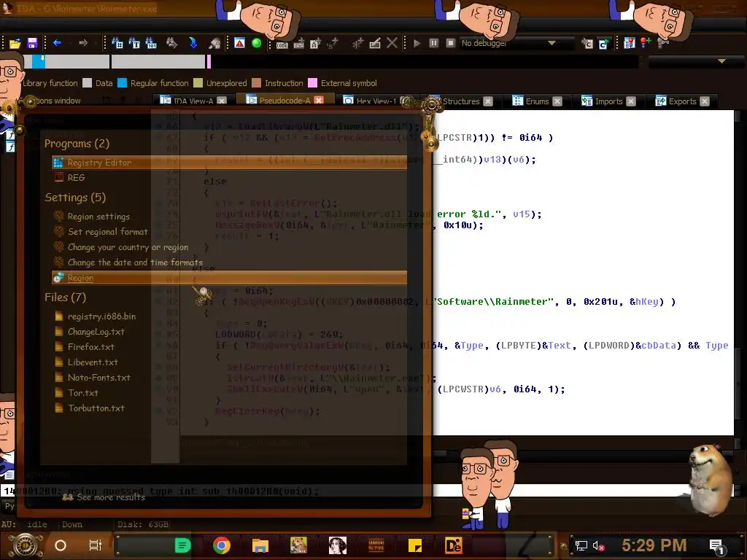Start the debugger process with play button
Screen dimensions: 747x560
(417, 43)
